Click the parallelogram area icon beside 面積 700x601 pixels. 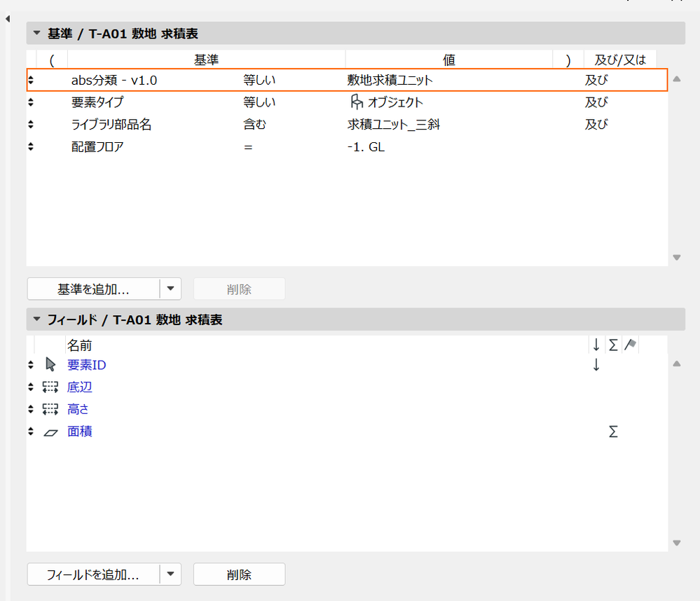tap(50, 432)
